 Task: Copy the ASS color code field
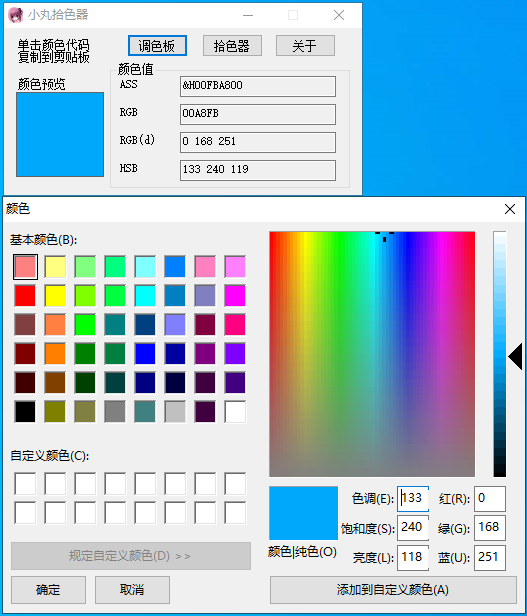(258, 86)
